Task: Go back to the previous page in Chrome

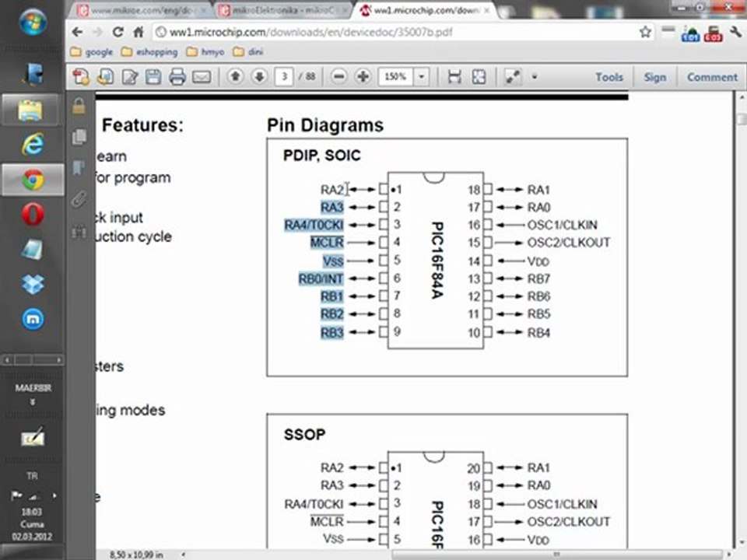Action: (x=77, y=33)
